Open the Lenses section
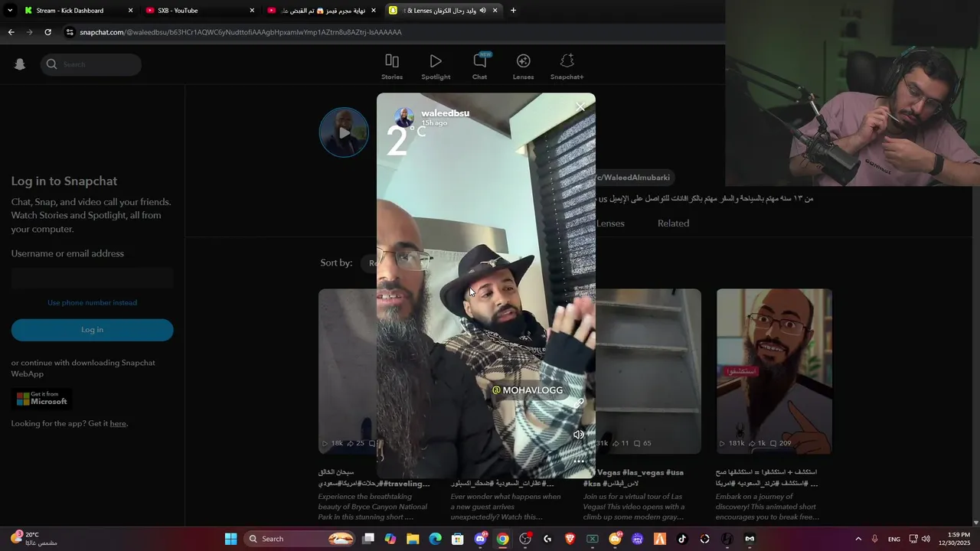The width and height of the screenshot is (980, 551). pyautogui.click(x=523, y=67)
